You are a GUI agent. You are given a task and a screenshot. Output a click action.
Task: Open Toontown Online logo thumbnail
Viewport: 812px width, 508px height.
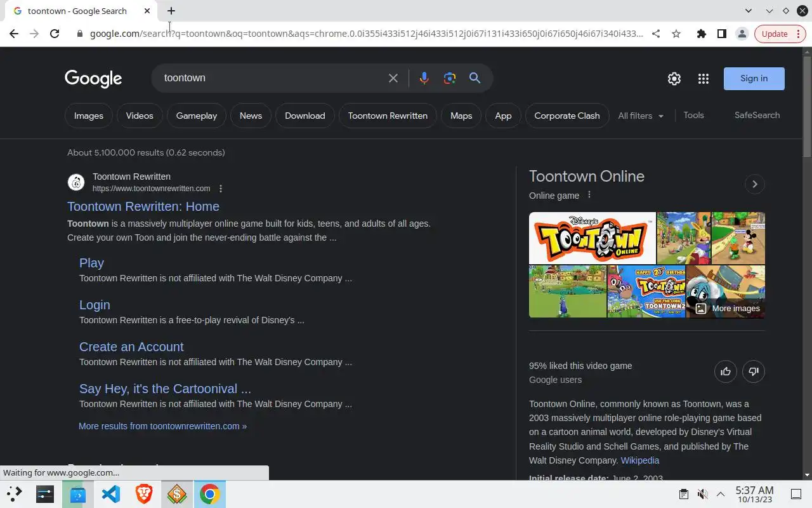tap(593, 238)
